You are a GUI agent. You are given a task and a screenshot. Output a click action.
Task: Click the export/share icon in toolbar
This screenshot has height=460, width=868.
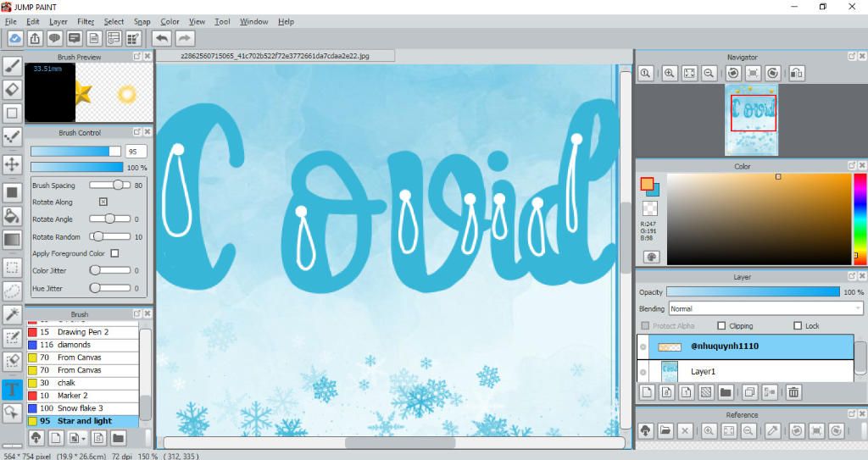click(x=35, y=38)
